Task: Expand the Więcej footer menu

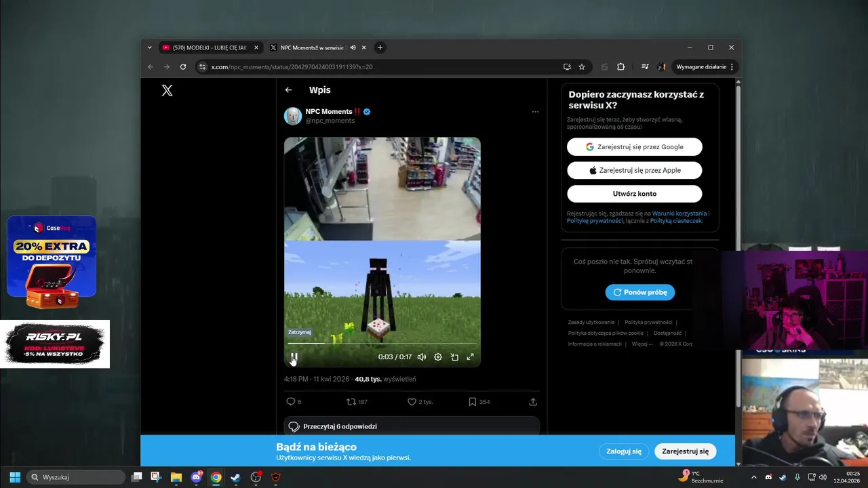Action: [x=642, y=344]
